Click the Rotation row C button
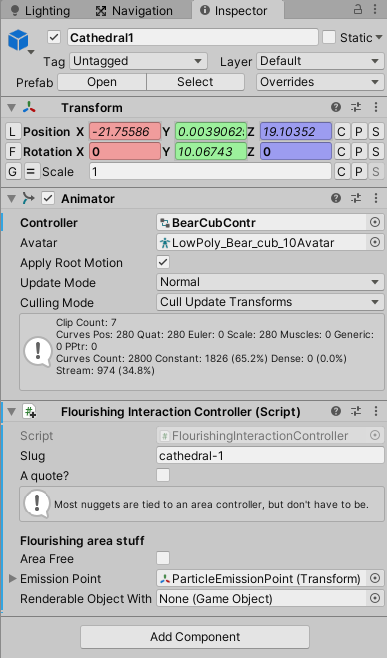The image size is (387, 658). coord(342,151)
